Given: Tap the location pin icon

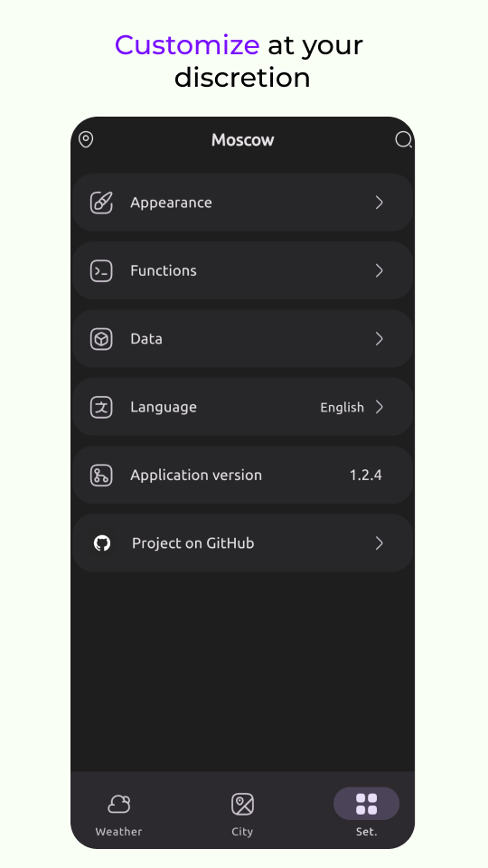Looking at the screenshot, I should point(86,139).
